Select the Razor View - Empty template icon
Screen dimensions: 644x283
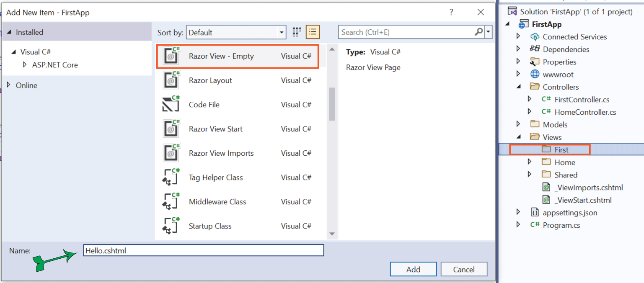coord(171,56)
